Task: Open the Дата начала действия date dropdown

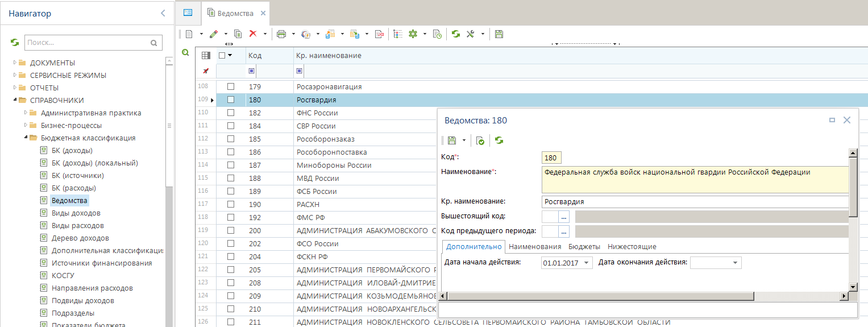Action: [587, 263]
